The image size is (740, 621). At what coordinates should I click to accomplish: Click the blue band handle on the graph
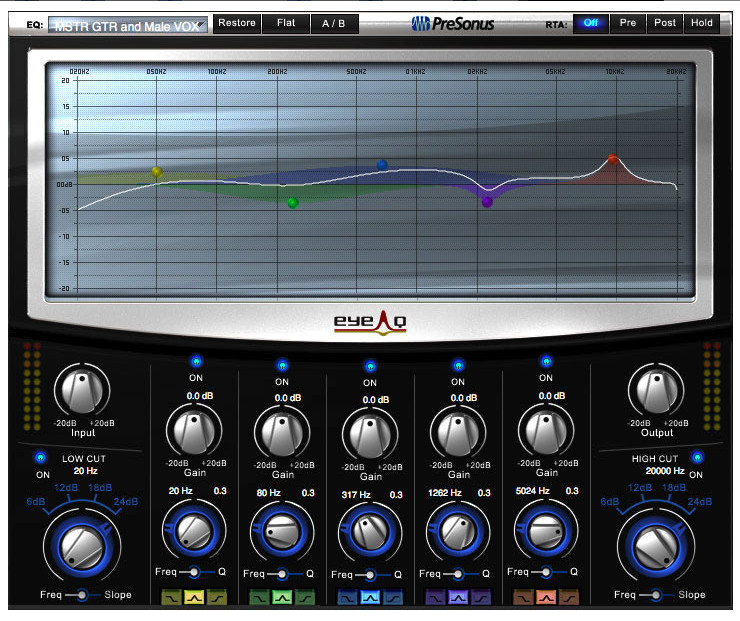[382, 165]
